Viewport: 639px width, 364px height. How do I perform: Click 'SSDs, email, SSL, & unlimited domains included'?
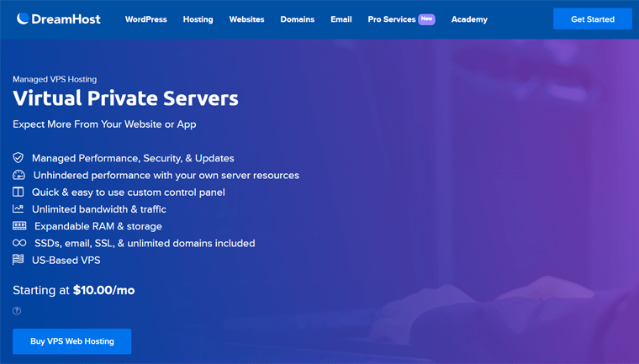coord(145,243)
